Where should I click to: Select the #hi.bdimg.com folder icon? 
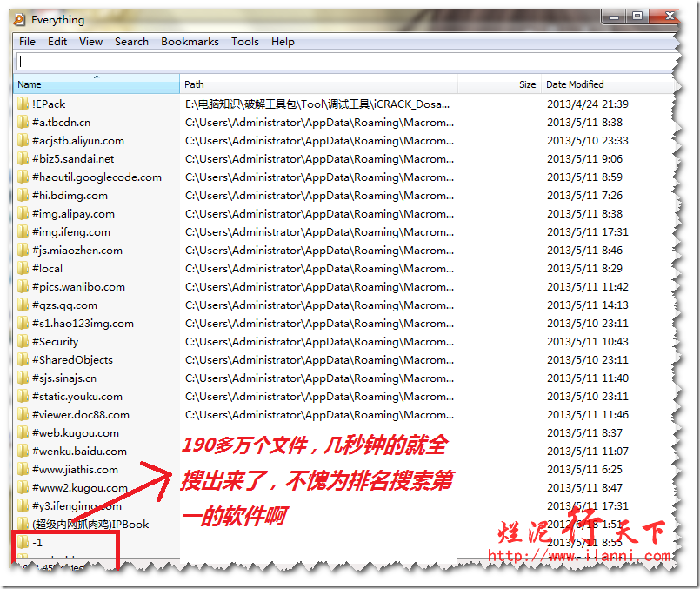point(23,196)
